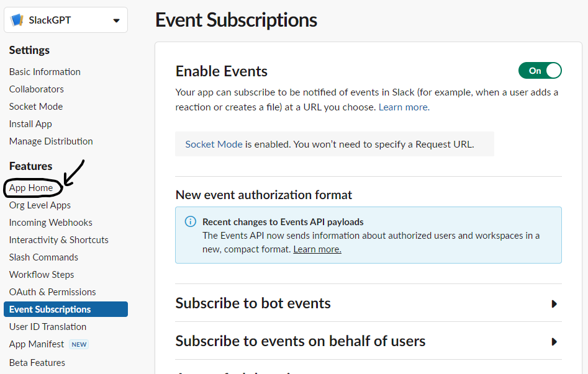Screen dimensions: 588x374
Task: Open Interactivity & Shortcuts page
Action: (58, 240)
